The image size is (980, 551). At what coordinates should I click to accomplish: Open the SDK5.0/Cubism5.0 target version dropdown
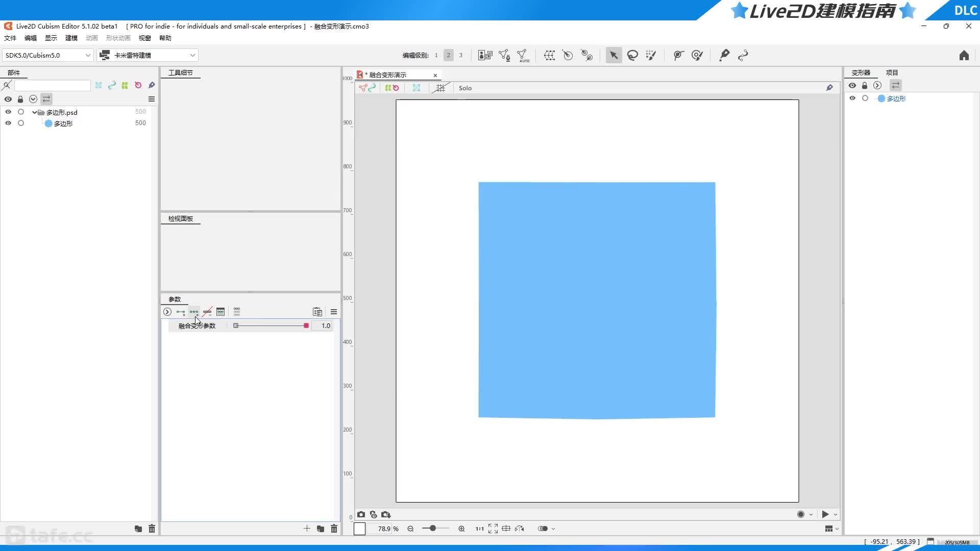(x=47, y=55)
